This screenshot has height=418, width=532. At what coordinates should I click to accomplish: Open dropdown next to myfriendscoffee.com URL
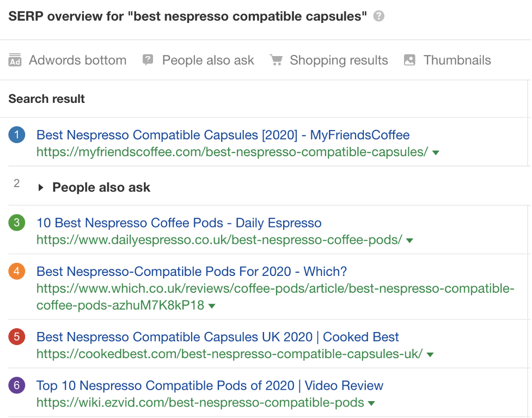click(x=435, y=153)
